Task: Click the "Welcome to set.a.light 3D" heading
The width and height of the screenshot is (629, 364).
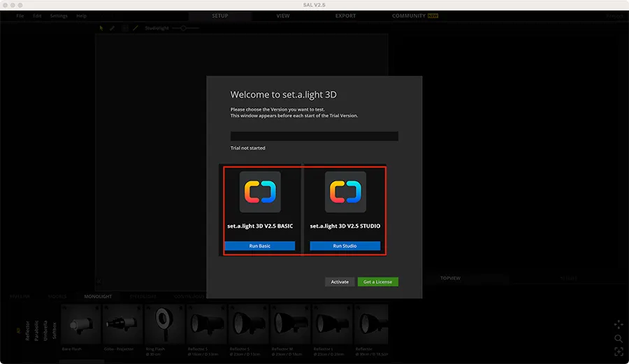Action: [283, 94]
